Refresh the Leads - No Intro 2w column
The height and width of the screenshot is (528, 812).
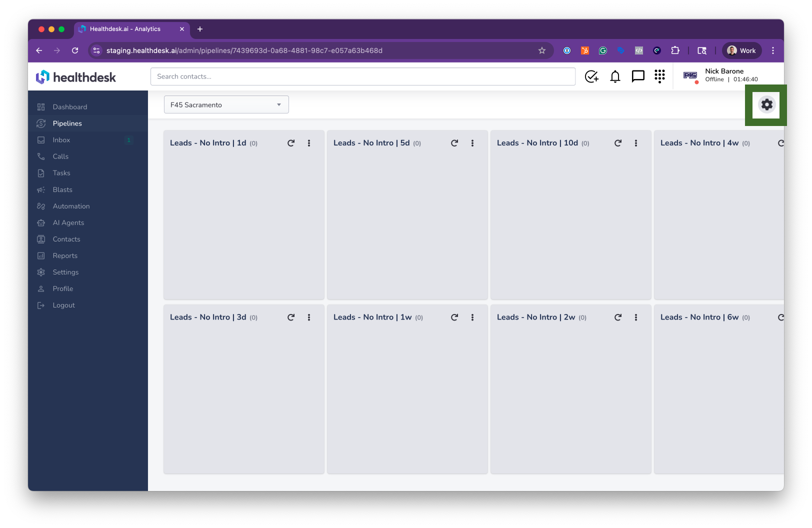[x=617, y=316]
